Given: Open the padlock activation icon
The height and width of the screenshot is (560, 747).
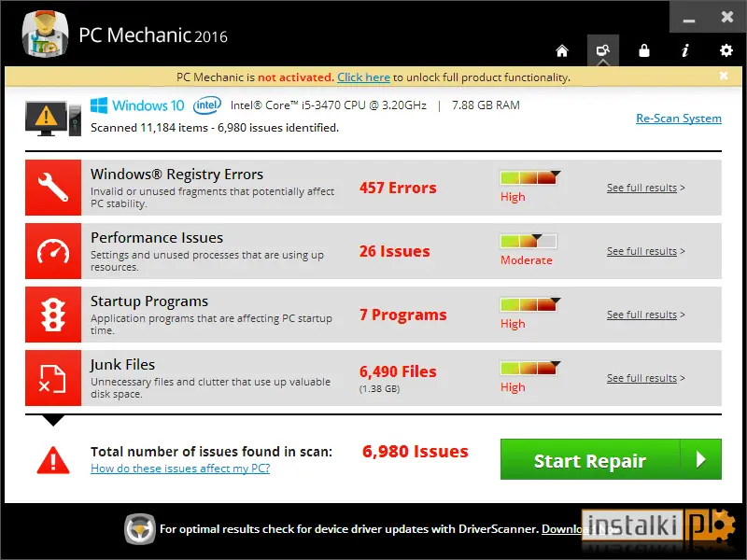Looking at the screenshot, I should point(644,50).
